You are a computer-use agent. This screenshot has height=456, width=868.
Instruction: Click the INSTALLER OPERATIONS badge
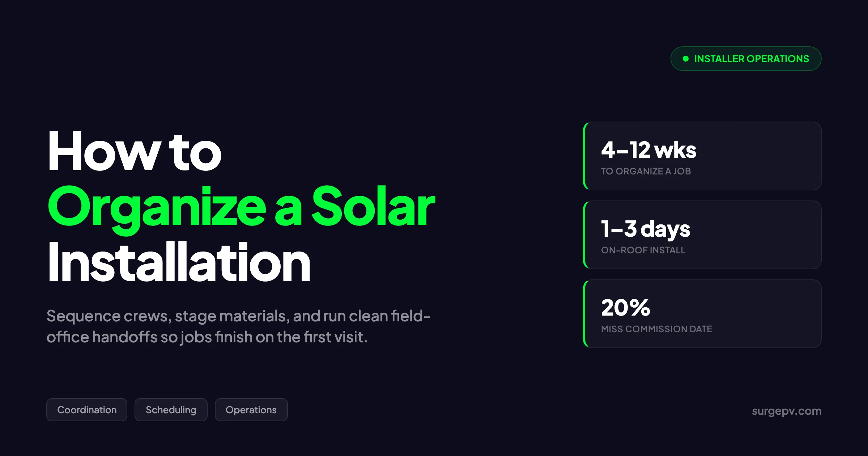click(746, 59)
